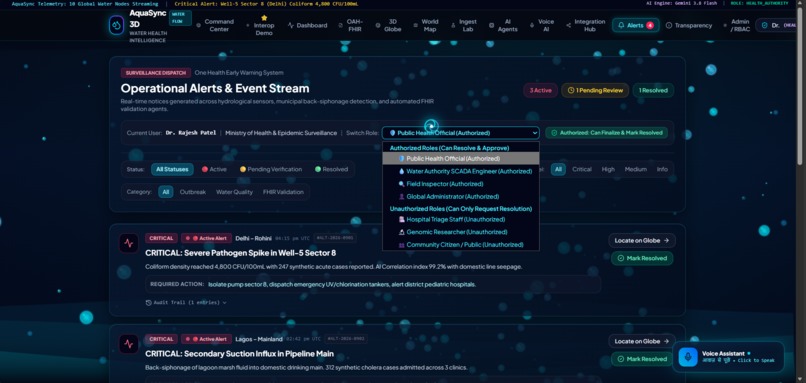Click the Voice Assistant microphone icon

[688, 357]
